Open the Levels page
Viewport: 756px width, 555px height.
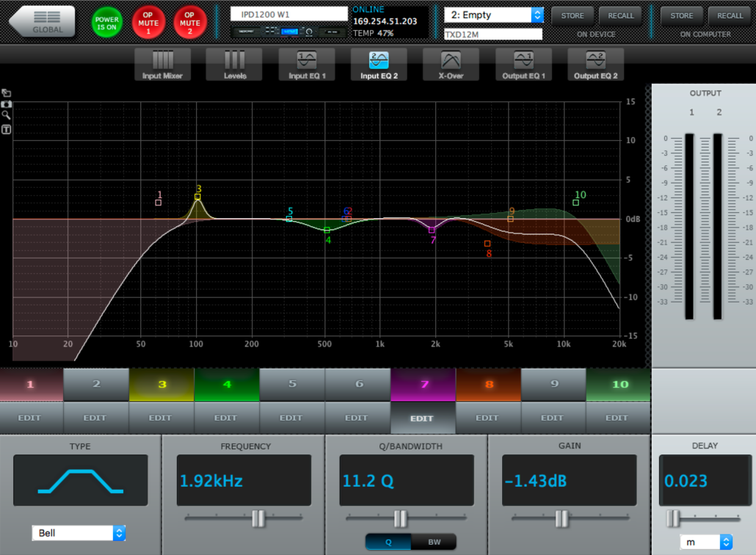pyautogui.click(x=235, y=65)
